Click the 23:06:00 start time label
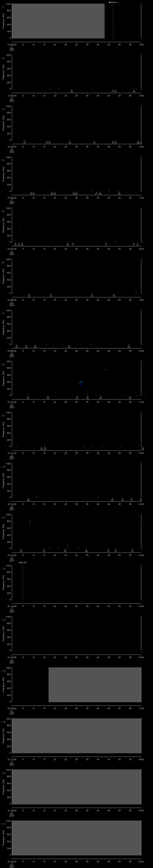The width and height of the screenshot is (153, 868). [12, 198]
